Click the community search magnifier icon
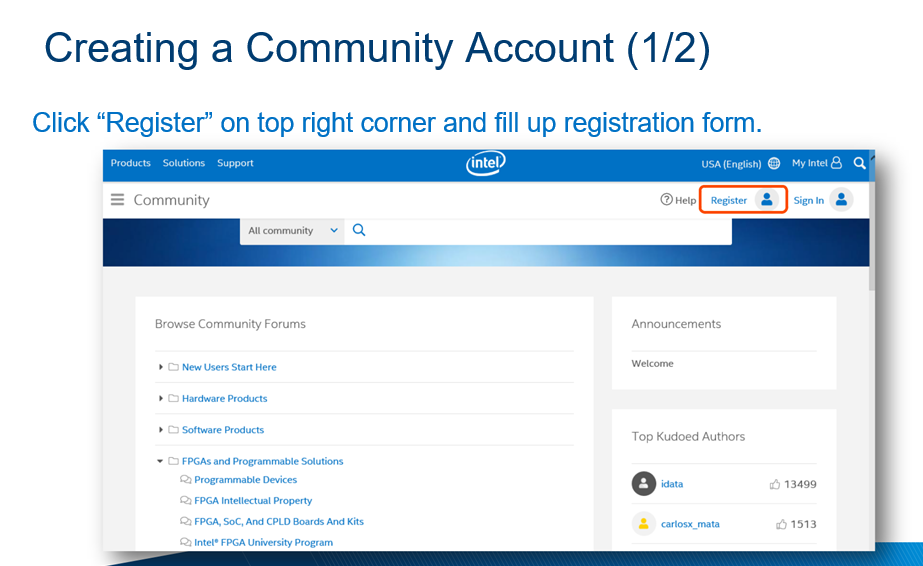 pos(359,230)
